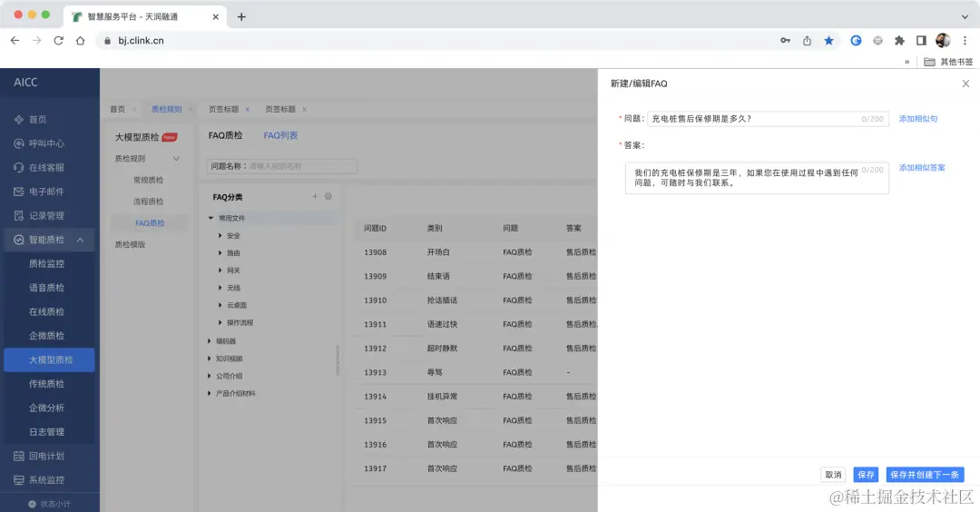The image size is (980, 512).
Task: Expand the 操作流程 tree node
Action: (220, 322)
